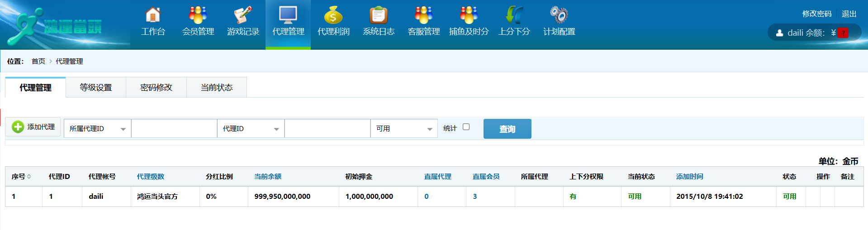This screenshot has height=230, width=868.
Task: Open 系统日志 clipboard icon
Action: (x=379, y=16)
